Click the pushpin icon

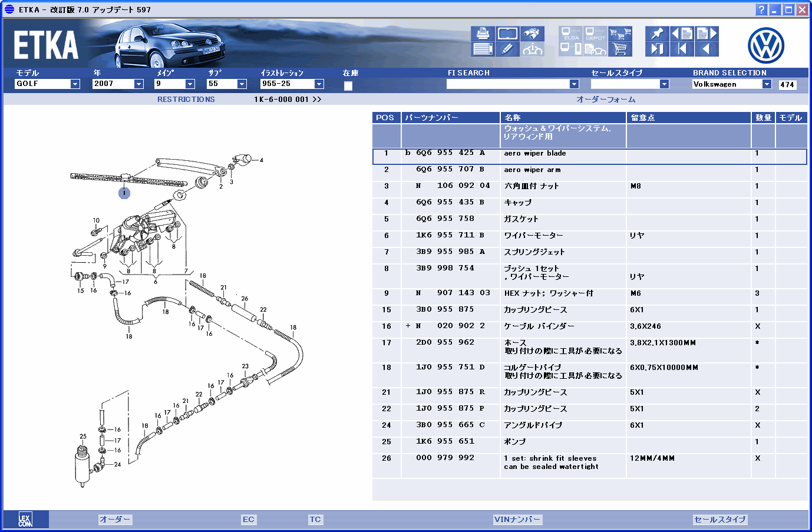click(657, 34)
